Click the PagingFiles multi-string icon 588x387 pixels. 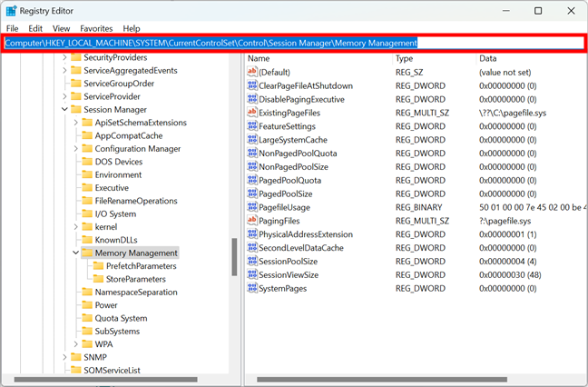click(252, 221)
